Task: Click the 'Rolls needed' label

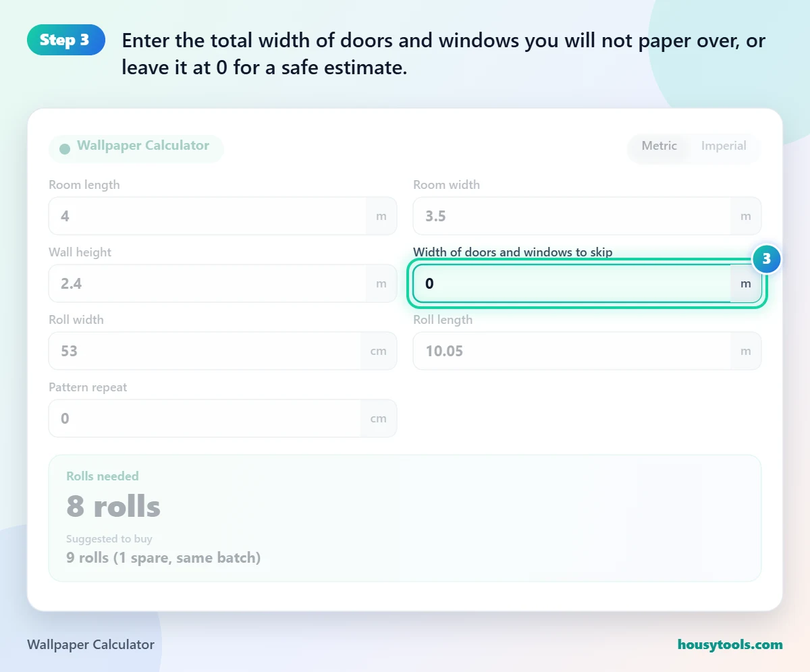Action: [x=103, y=476]
